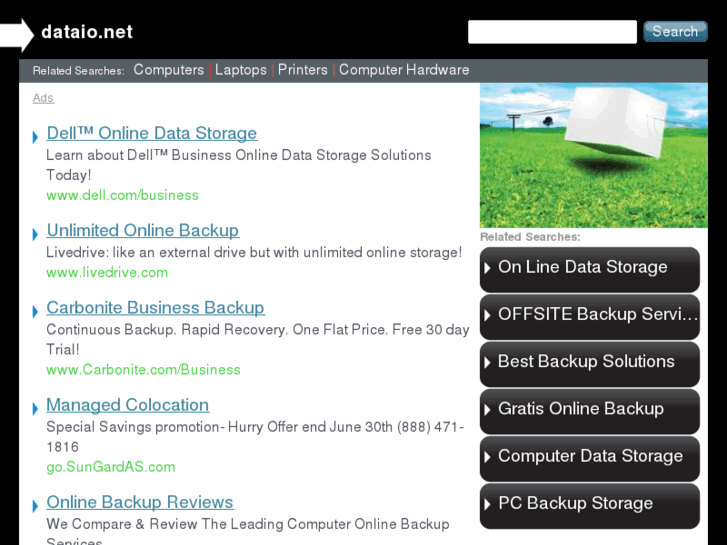
Task: Visit go.SunGardAS.com URL
Action: point(111,467)
